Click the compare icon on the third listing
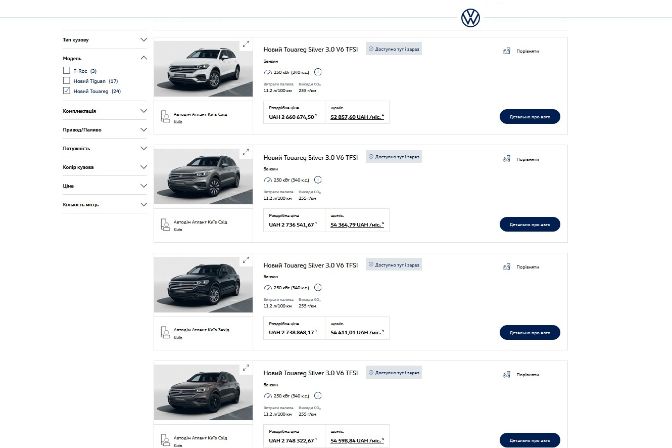 pos(507,266)
